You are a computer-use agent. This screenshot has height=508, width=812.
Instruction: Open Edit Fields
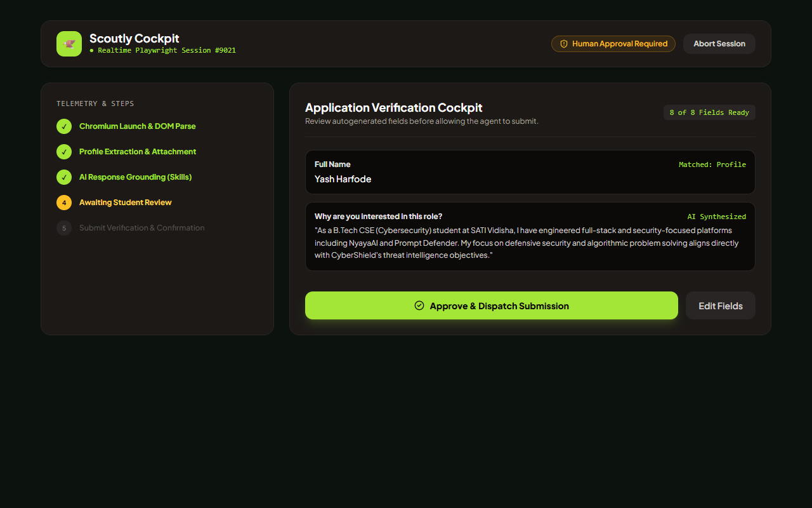(721, 305)
